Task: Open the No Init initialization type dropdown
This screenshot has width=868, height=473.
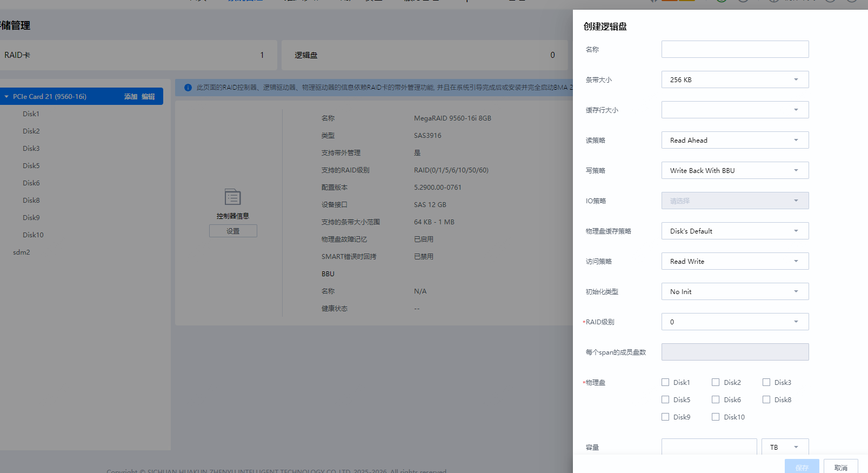Action: click(735, 291)
